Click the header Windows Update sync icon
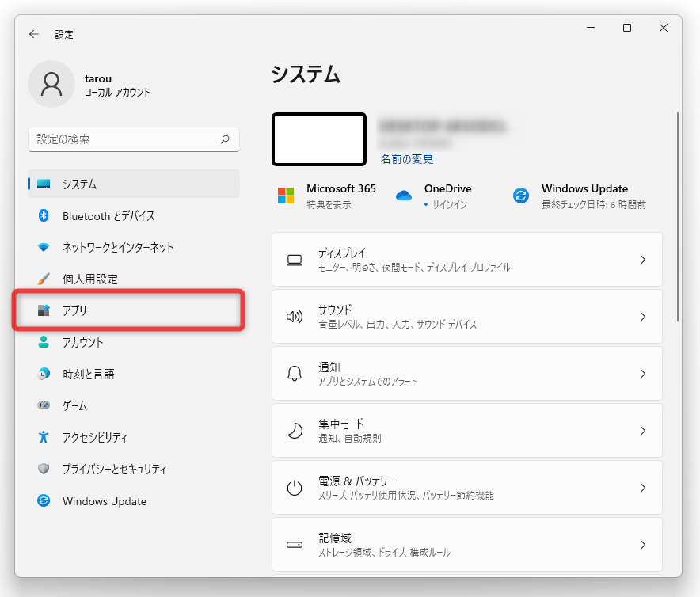700x597 pixels. [x=521, y=196]
